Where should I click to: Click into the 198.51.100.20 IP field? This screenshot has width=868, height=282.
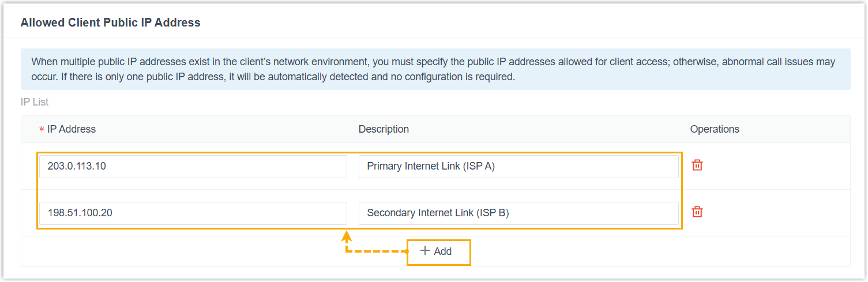[193, 213]
